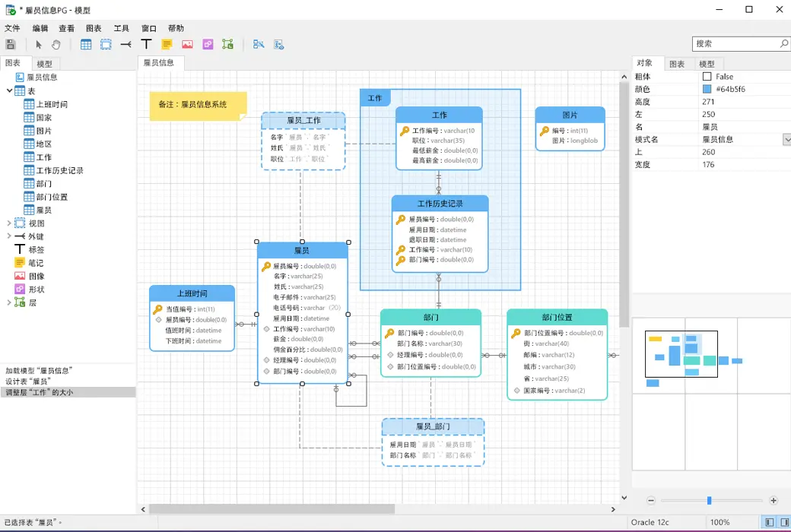791x532 pixels.
Task: Toggle left panel layout icon in status bar
Action: coord(769,522)
